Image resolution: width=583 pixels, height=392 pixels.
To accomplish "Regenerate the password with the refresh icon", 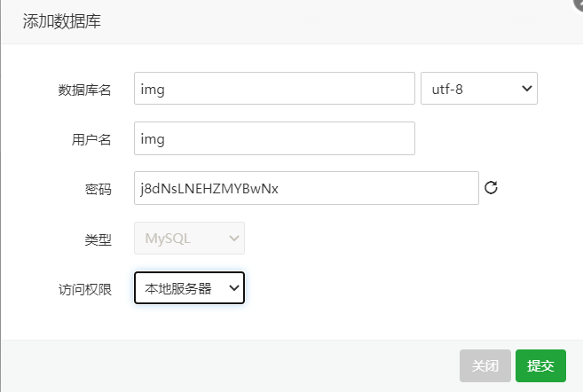I will 491,188.
